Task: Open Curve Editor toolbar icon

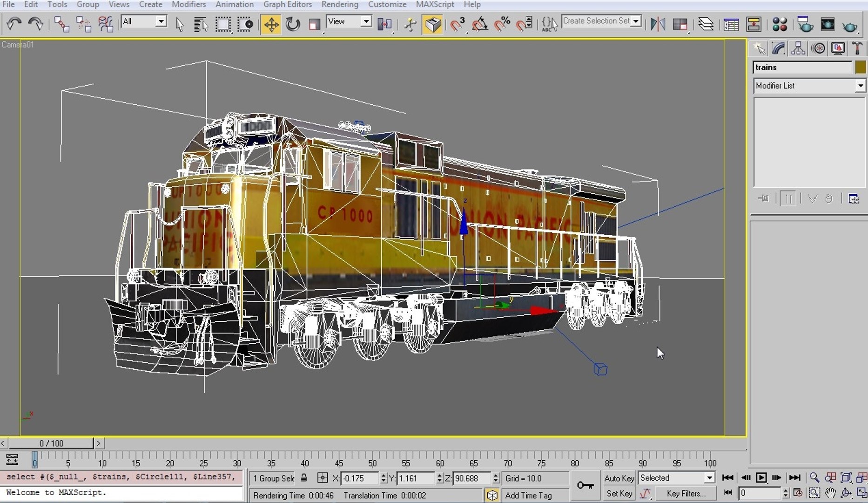Action: coord(731,24)
